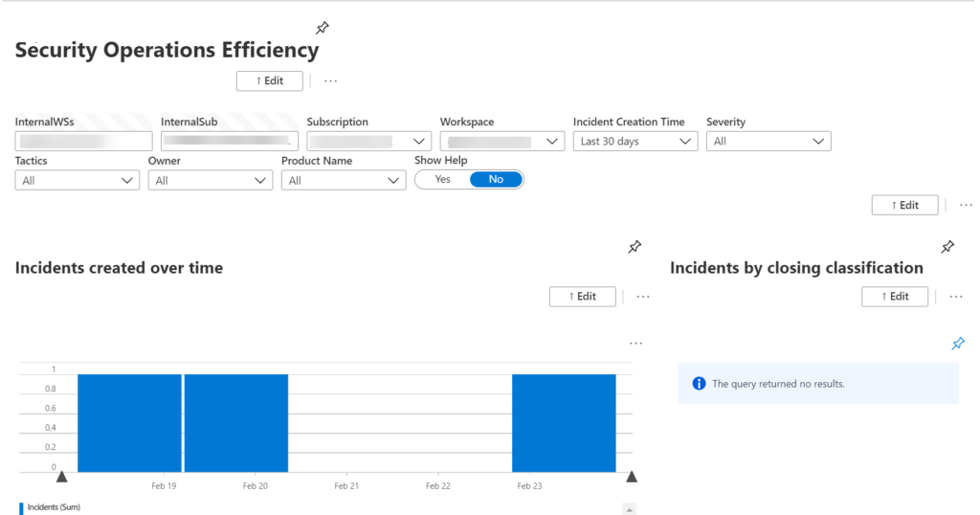Click the Feb 20 bar in the chart
The width and height of the screenshot is (980, 515).
coord(236,423)
